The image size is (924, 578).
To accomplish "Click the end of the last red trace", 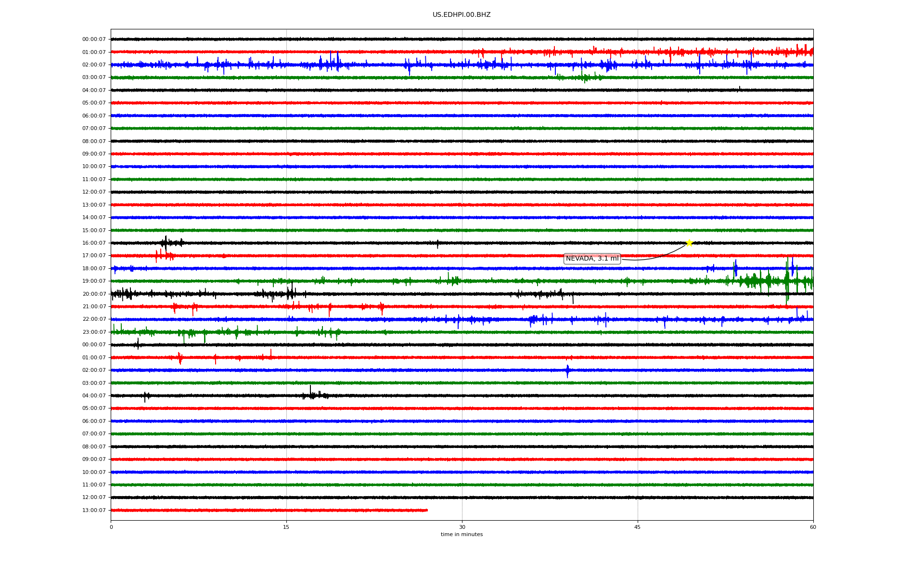I will coord(426,510).
